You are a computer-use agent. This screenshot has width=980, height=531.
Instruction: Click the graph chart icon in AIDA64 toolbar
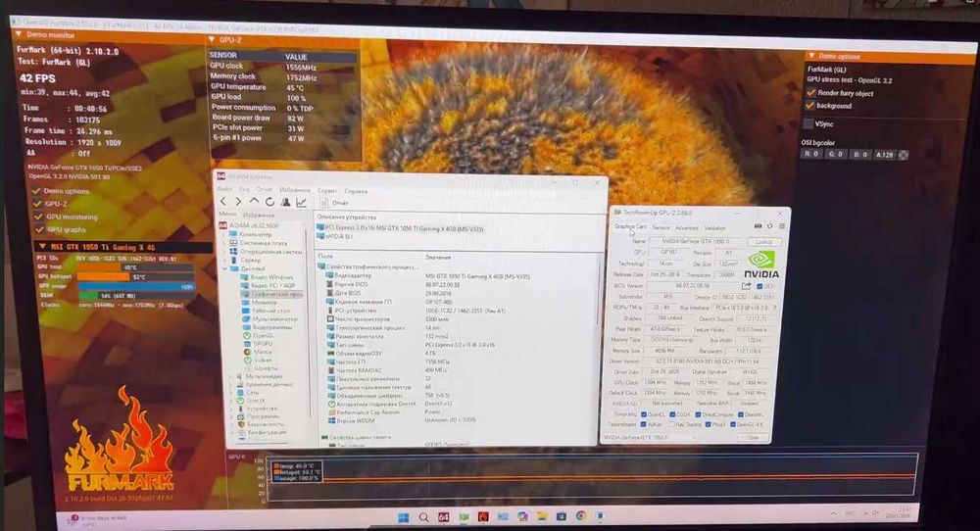301,202
